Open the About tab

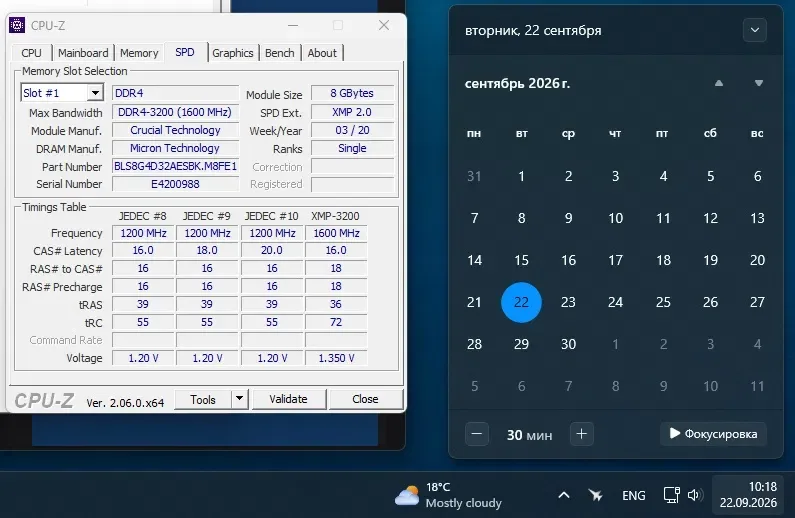(x=322, y=53)
